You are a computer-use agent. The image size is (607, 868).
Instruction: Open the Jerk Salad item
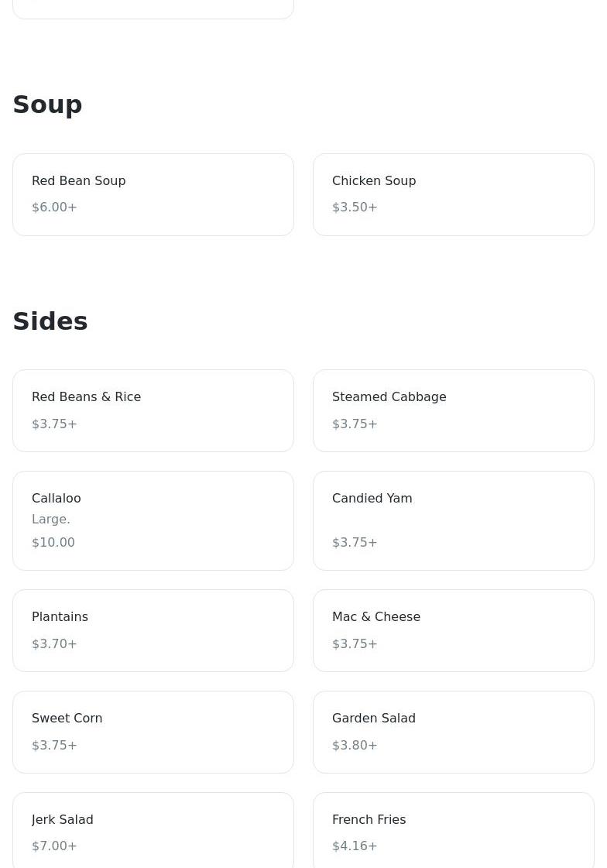[x=153, y=830]
